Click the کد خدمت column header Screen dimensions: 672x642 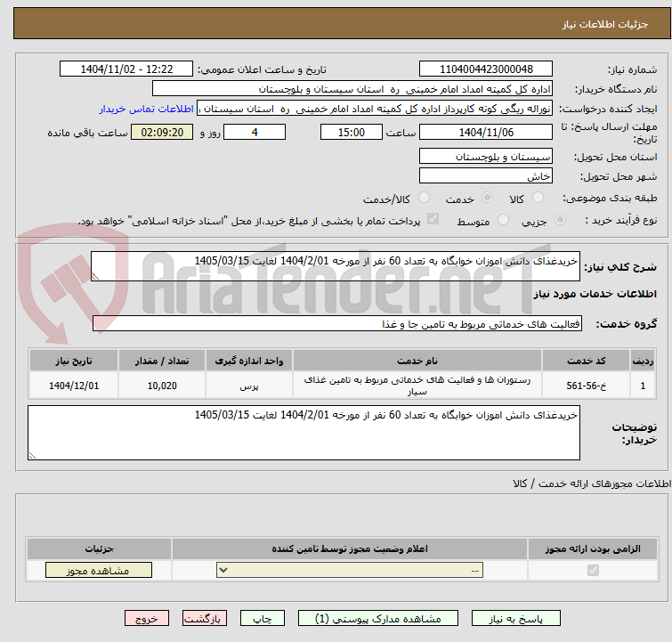586,362
